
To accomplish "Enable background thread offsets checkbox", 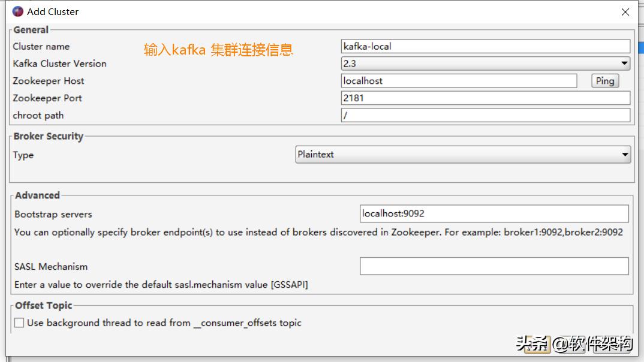I will [19, 322].
